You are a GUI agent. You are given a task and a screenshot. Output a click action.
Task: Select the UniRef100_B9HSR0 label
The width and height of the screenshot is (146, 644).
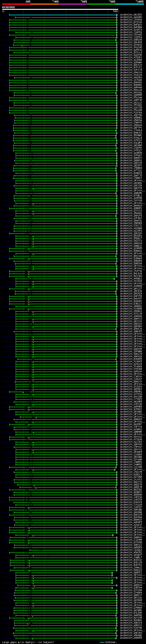click(131, 82)
